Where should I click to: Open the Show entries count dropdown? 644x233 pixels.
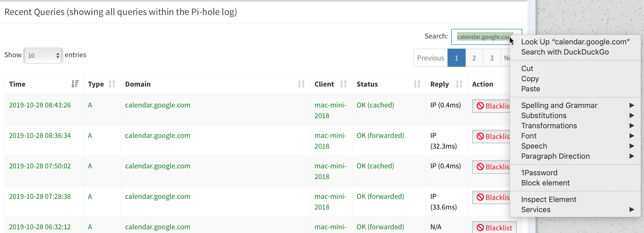pyautogui.click(x=43, y=56)
